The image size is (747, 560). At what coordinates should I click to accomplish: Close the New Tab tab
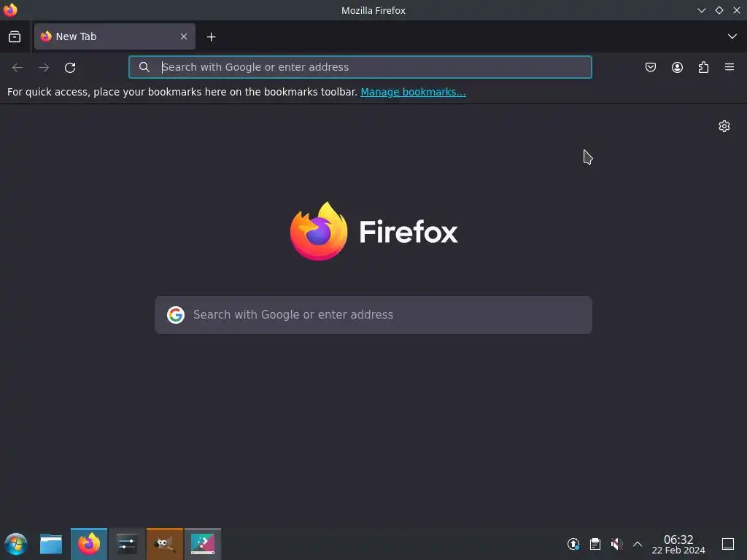coord(184,36)
